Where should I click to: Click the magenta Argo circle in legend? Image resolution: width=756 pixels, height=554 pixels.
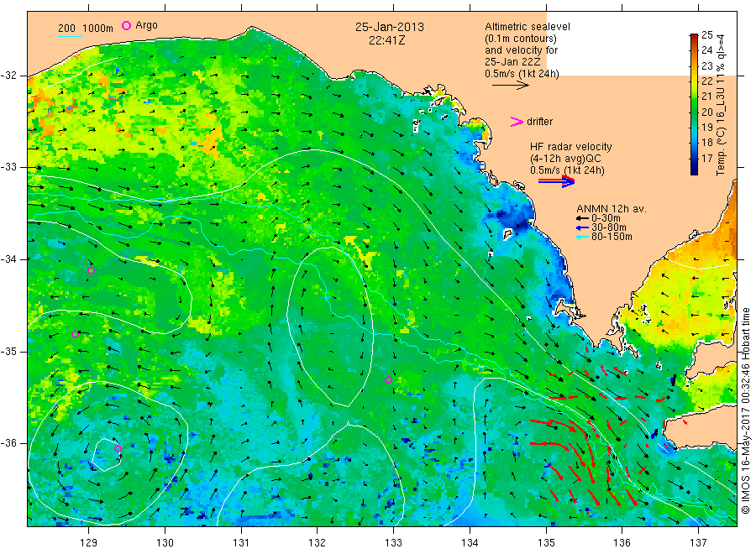tap(126, 25)
